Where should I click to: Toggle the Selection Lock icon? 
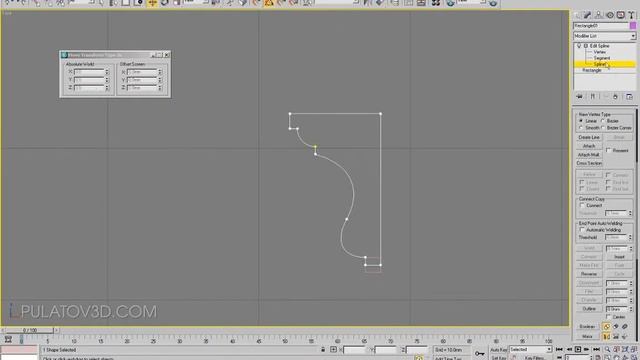[x=323, y=349]
